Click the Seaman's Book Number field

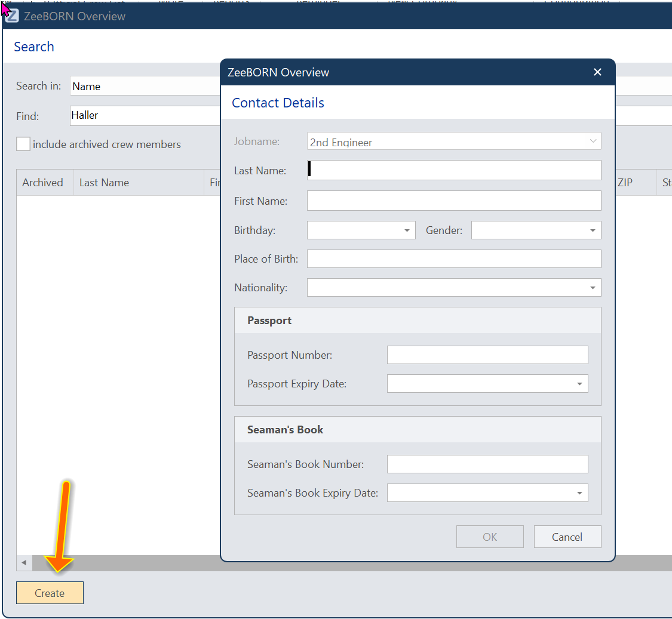click(487, 464)
